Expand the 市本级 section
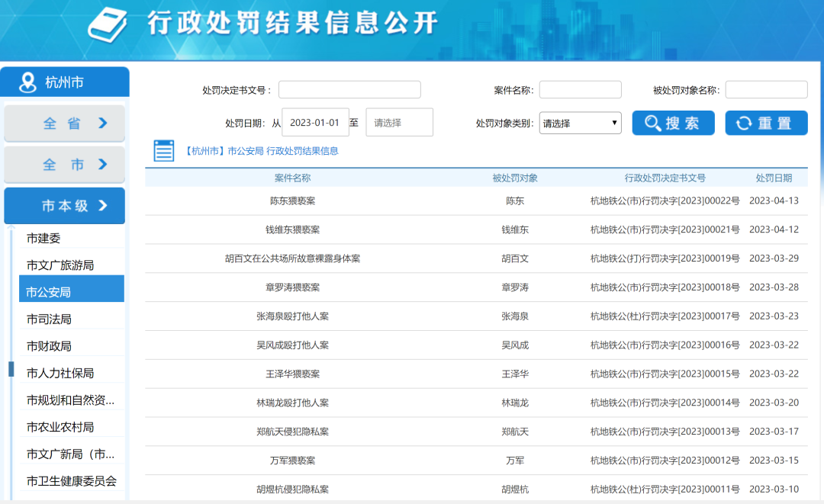 point(64,205)
